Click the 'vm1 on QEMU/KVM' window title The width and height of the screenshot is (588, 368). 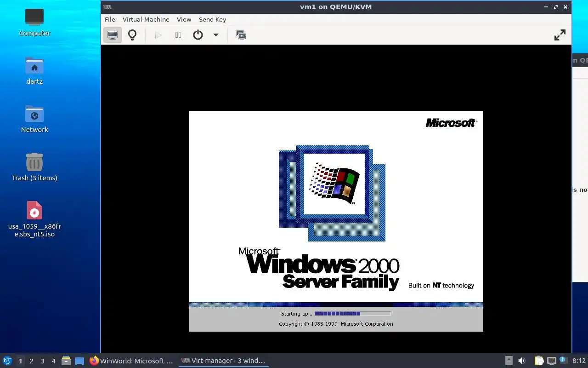click(x=336, y=7)
